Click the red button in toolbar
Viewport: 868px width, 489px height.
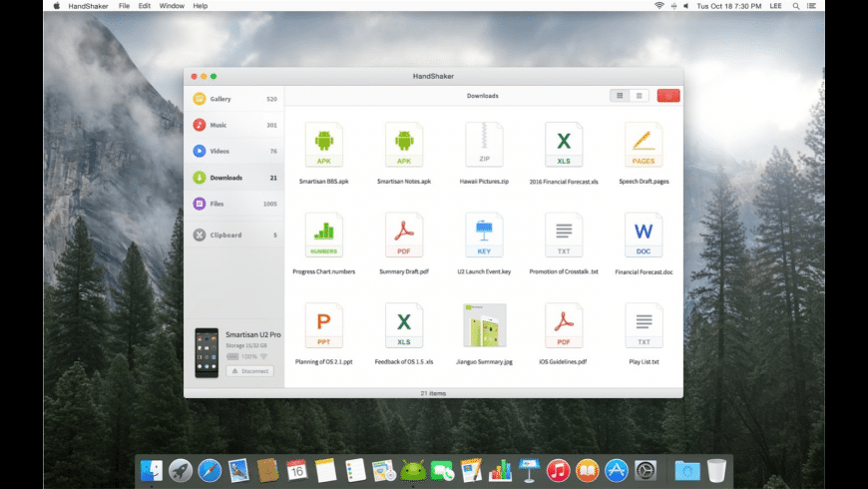point(668,95)
